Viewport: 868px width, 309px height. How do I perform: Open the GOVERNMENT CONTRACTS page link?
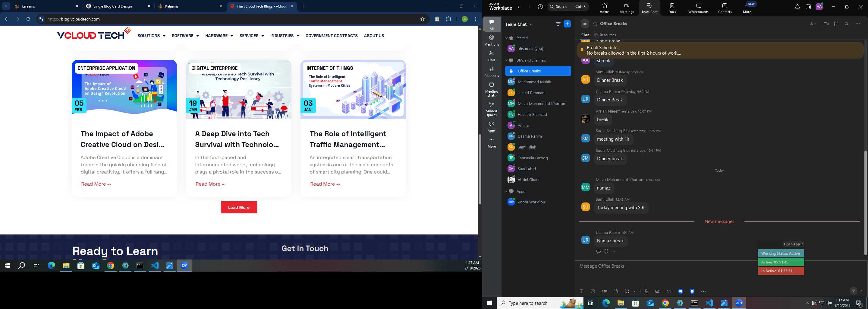click(332, 36)
